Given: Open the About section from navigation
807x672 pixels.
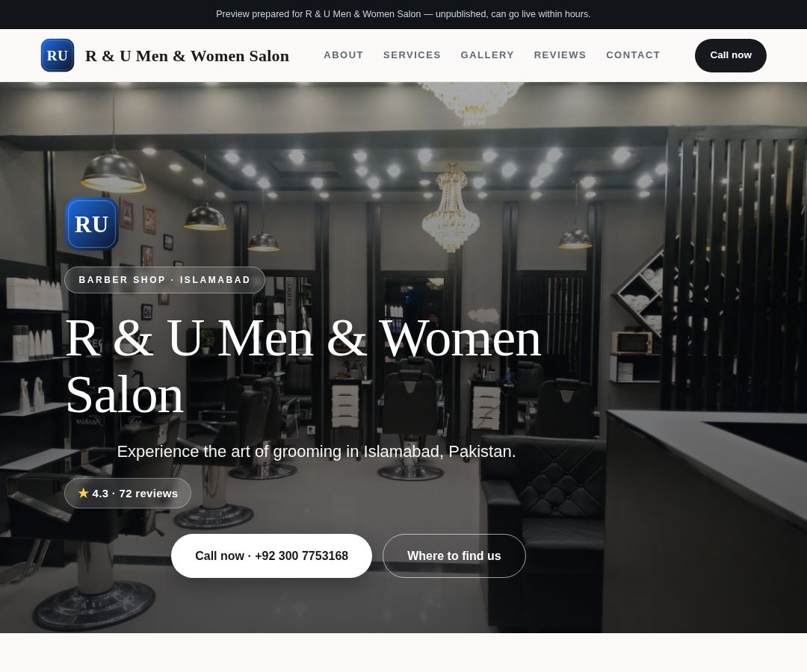Looking at the screenshot, I should point(343,55).
